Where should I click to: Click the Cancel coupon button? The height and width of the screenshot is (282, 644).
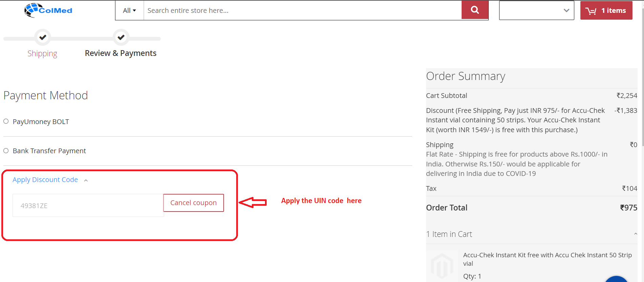193,203
